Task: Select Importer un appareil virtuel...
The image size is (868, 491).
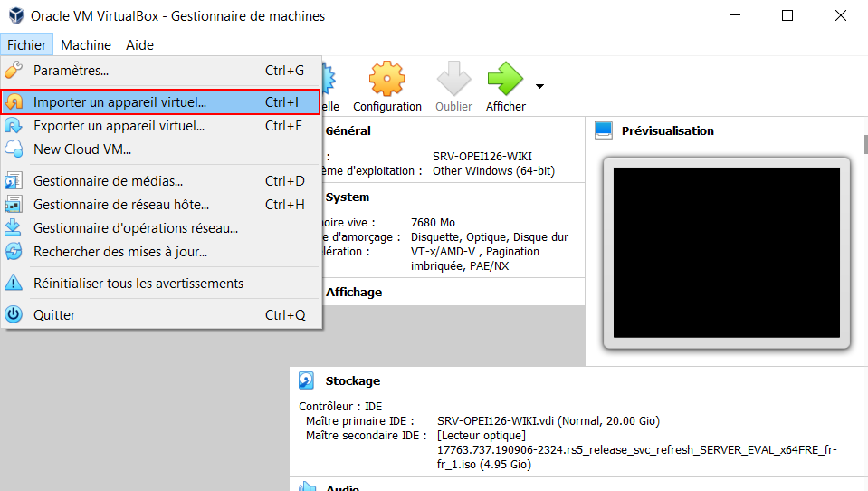Action: pos(161,102)
